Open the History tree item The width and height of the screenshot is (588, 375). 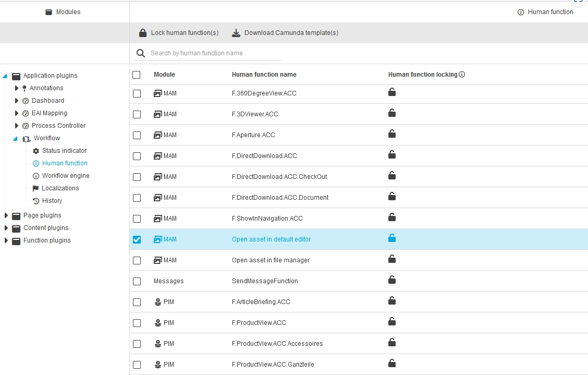tap(52, 201)
